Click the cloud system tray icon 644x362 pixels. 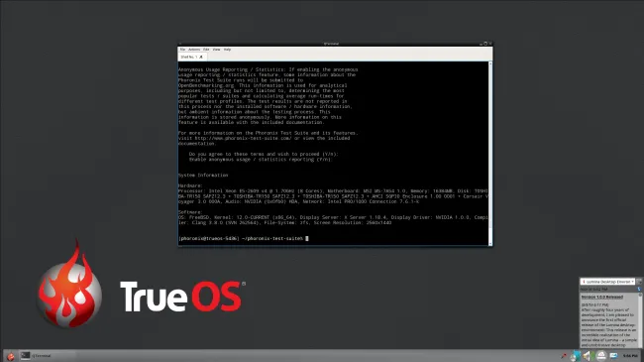(601, 355)
